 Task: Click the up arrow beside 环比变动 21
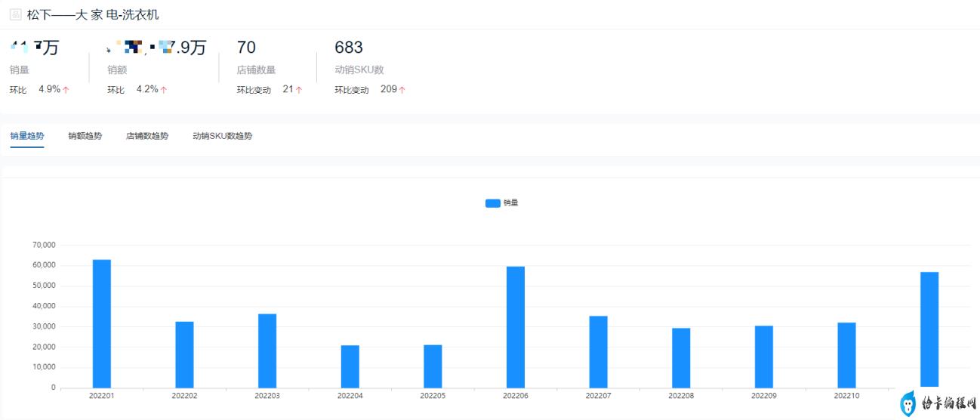tap(299, 89)
